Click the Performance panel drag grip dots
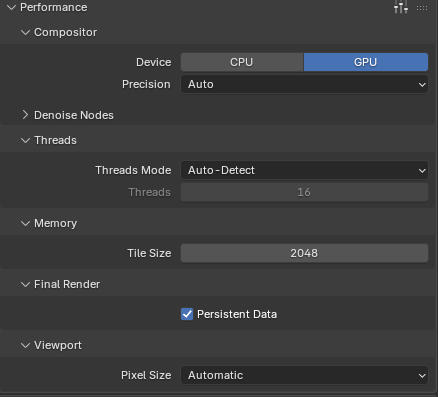The image size is (438, 397). point(422,8)
